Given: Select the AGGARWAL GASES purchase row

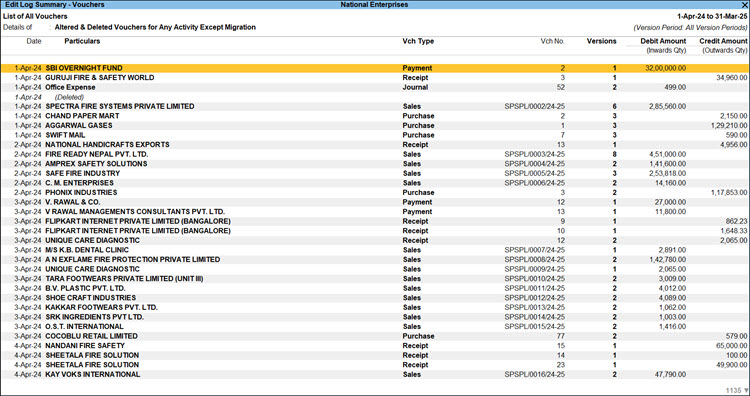Looking at the screenshot, I should click(x=375, y=126).
